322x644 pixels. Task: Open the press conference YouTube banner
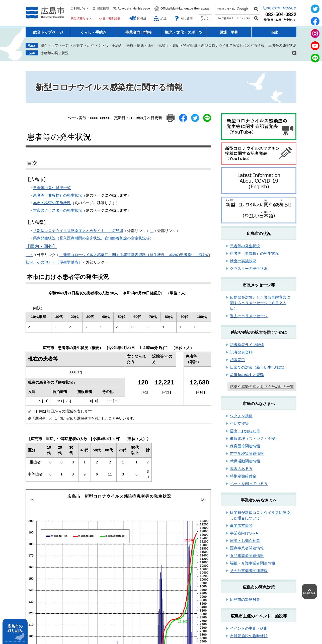coord(259,127)
